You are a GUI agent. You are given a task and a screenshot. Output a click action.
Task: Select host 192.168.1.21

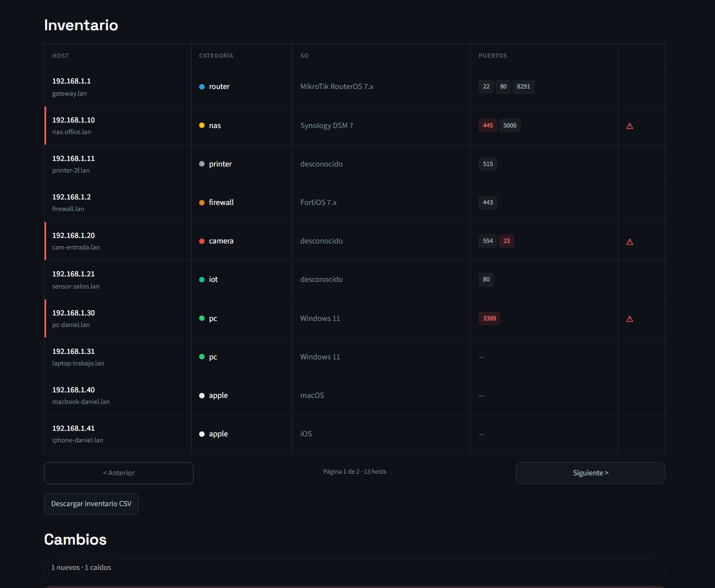[x=74, y=274]
